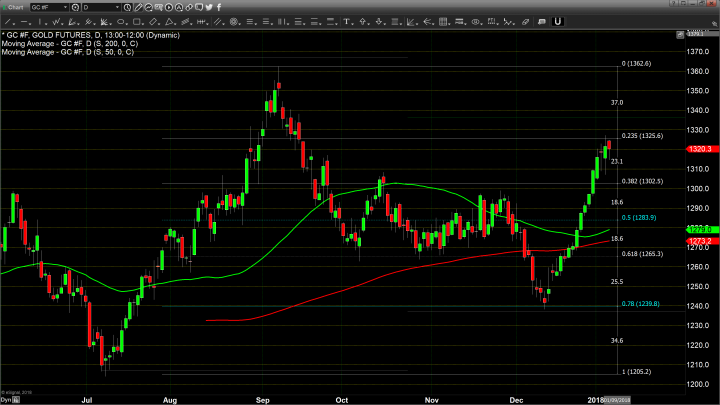The width and height of the screenshot is (720, 405).
Task: Click the 1320.3 current price label
Action: pos(699,149)
